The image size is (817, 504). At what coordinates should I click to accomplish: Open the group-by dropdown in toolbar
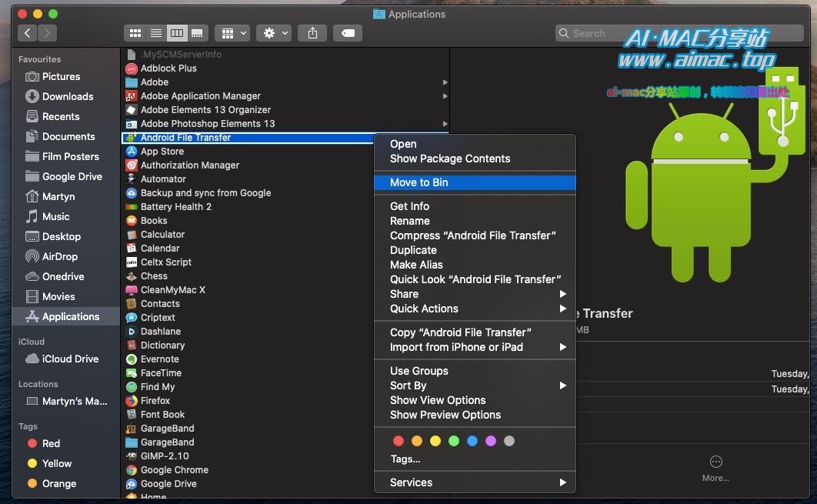pos(233,33)
